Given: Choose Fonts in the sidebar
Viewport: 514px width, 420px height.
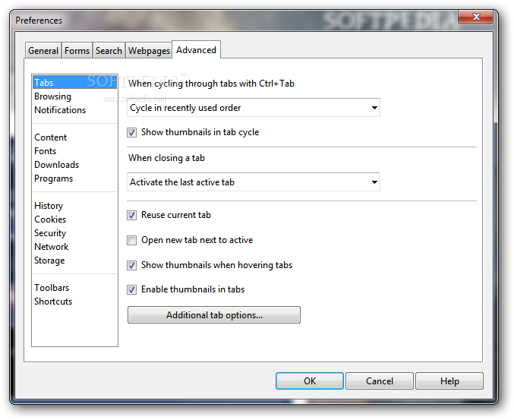Looking at the screenshot, I should pos(74,151).
